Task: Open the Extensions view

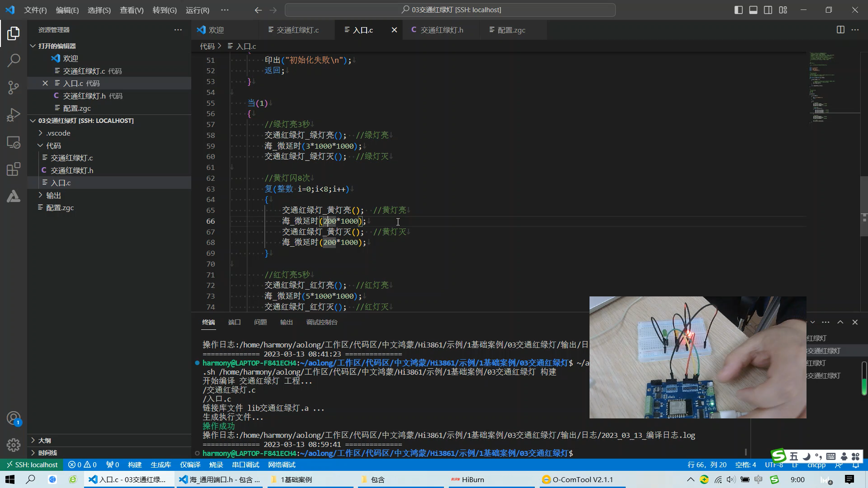Action: click(14, 169)
